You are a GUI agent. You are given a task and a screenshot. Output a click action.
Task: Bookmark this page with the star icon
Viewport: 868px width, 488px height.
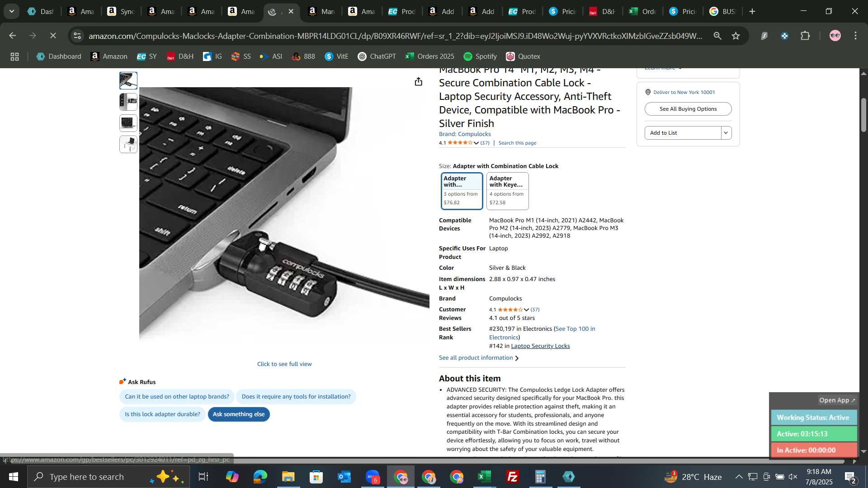(x=736, y=36)
